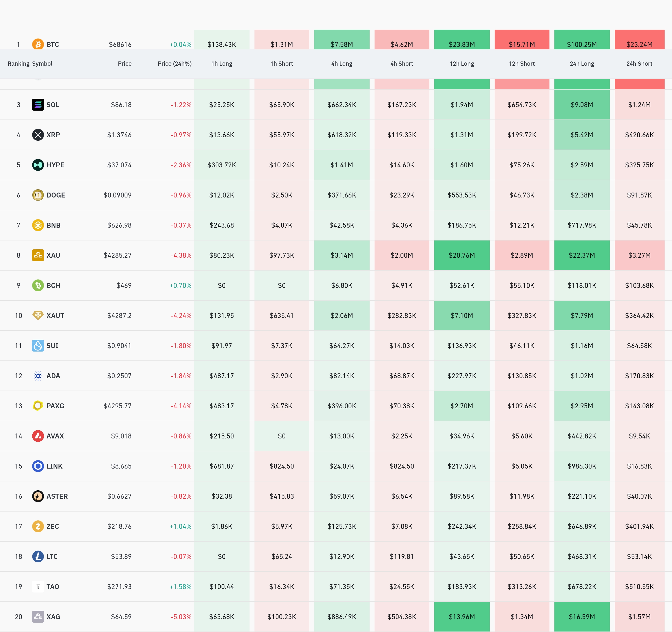
Task: Click the XAU 12h Long $20.76M cell
Action: point(462,255)
